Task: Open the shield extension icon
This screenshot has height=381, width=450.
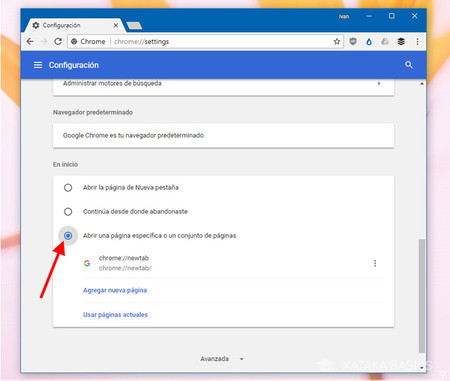Action: tap(353, 42)
